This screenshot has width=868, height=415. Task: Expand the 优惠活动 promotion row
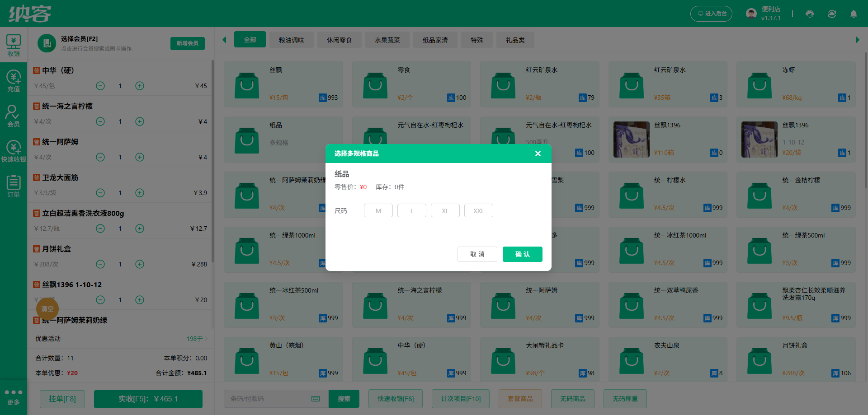click(122, 339)
